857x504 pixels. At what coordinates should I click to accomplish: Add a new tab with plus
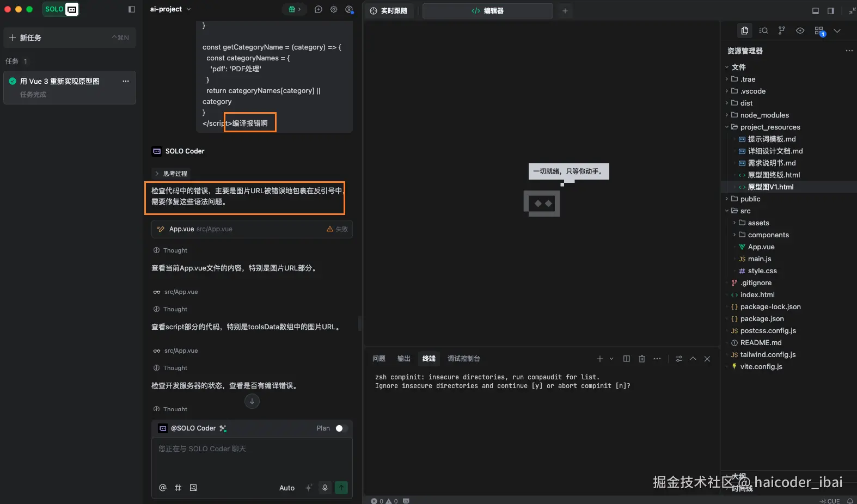point(565,11)
